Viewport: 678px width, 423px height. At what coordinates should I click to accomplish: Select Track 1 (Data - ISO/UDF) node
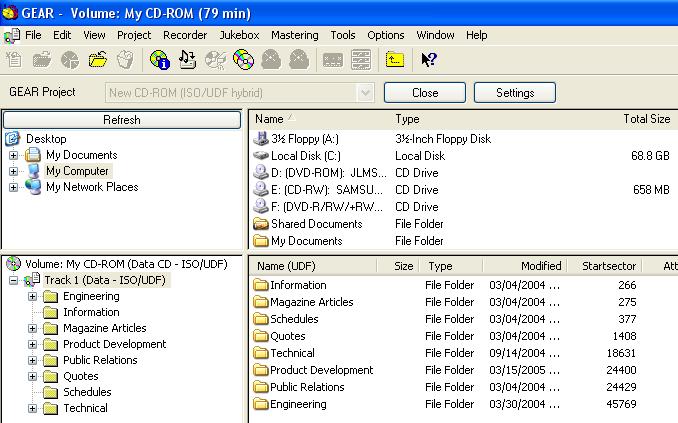coord(105,280)
